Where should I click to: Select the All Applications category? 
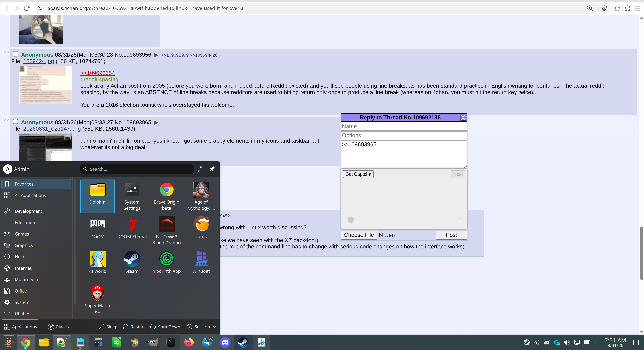36,195
